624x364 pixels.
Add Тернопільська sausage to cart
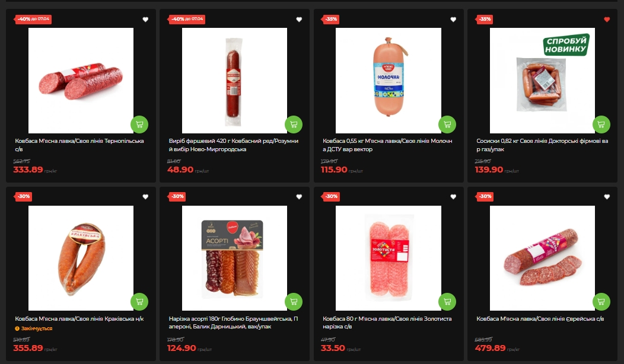[139, 124]
